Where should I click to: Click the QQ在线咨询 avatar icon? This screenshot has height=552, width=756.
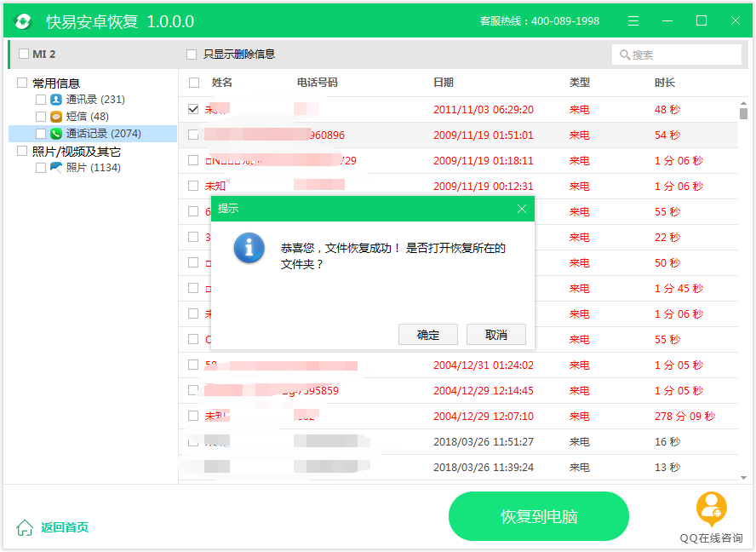(711, 509)
